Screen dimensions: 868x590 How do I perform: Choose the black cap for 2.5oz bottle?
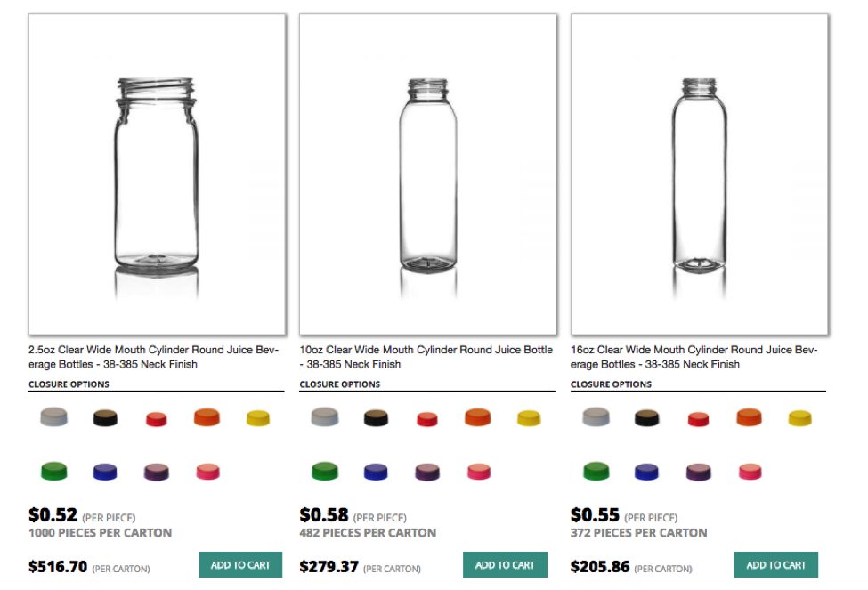(x=106, y=417)
